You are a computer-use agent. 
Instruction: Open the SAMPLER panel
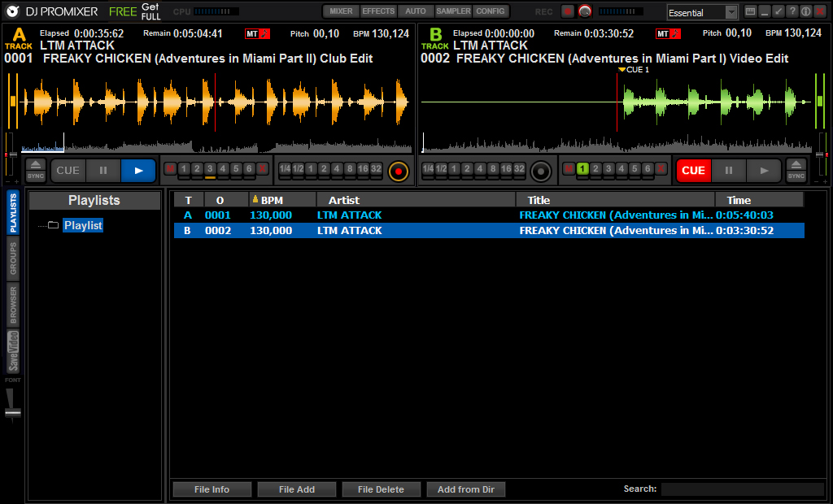453,11
